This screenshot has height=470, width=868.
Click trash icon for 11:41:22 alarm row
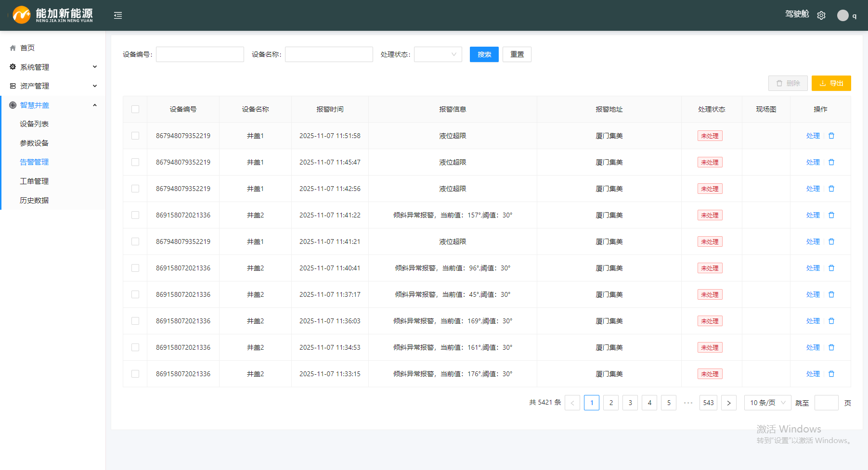coord(831,216)
